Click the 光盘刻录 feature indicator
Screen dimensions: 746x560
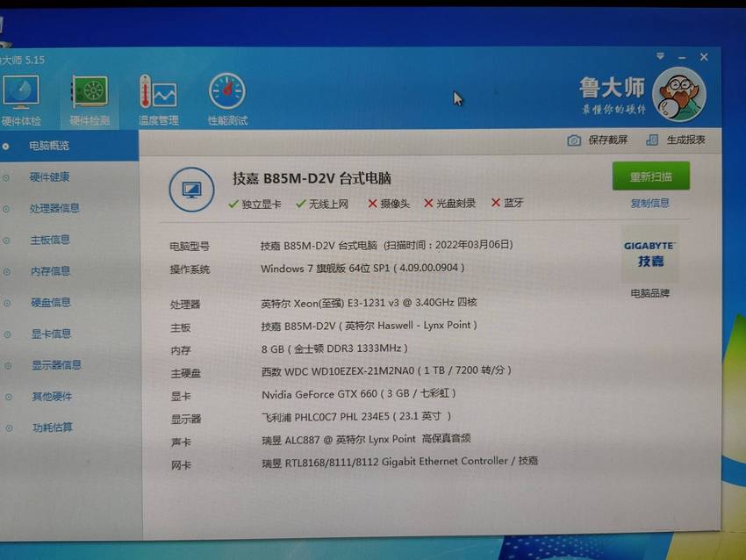pyautogui.click(x=449, y=203)
